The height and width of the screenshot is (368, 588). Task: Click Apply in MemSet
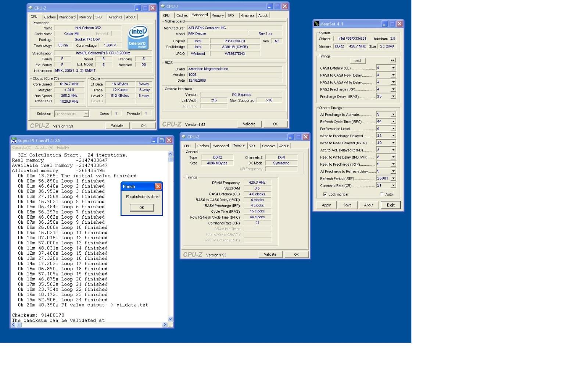click(326, 205)
